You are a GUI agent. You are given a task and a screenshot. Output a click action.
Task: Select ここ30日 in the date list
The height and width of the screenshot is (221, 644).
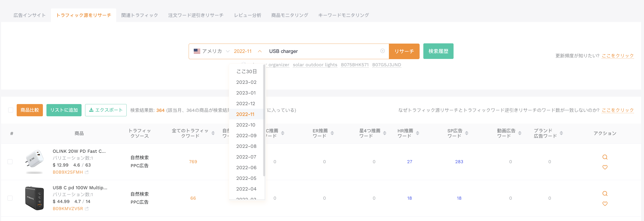[246, 72]
